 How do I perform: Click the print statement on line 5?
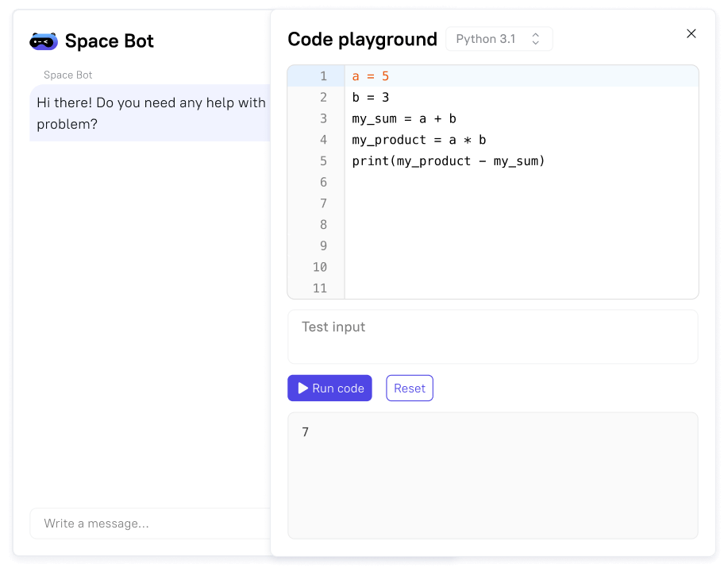click(449, 161)
